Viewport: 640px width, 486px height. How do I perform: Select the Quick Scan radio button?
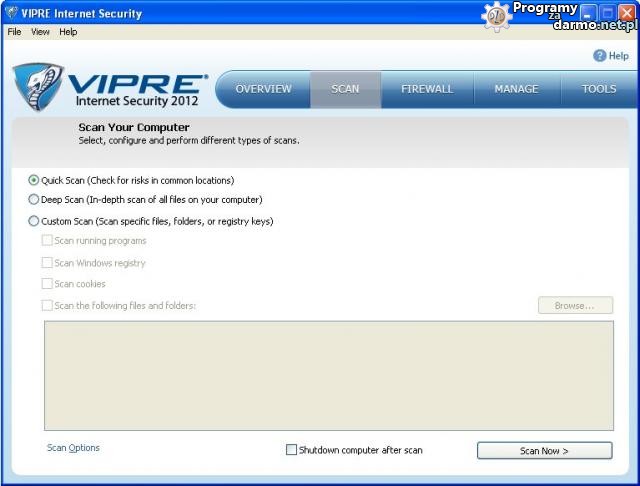pos(34,181)
